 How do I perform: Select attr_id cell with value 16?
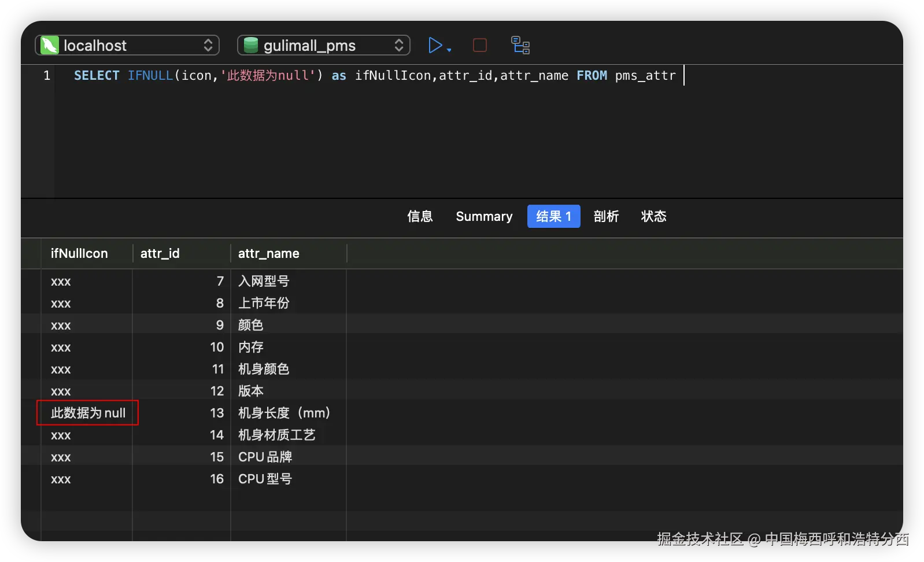[182, 479]
